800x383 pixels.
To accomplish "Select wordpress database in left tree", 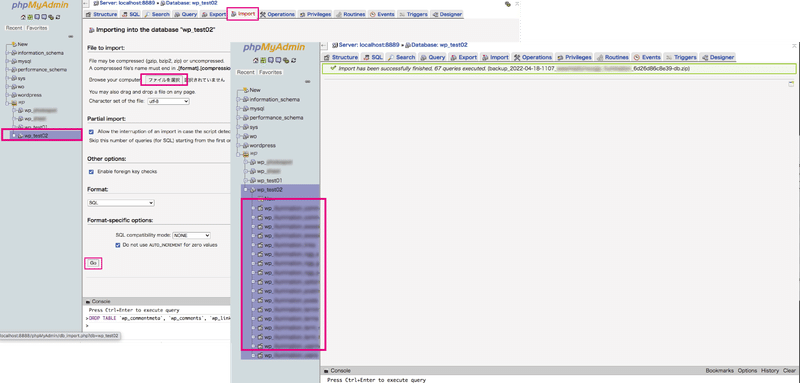I will coord(30,95).
